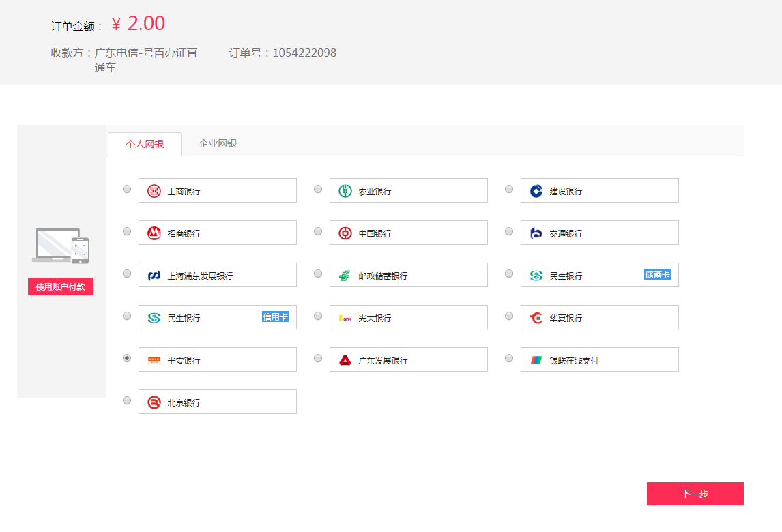Click the 中国银行 red logo icon
This screenshot has width=782, height=532.
[x=345, y=233]
